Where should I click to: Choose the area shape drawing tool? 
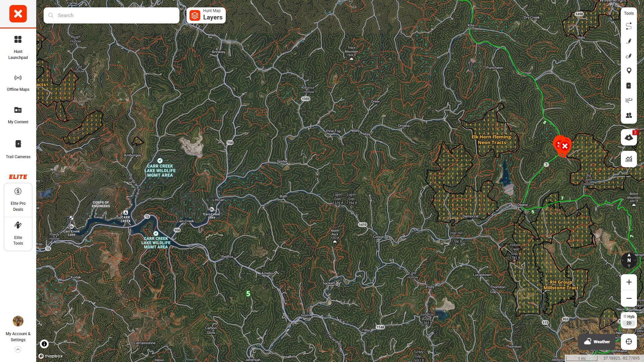pos(629,56)
